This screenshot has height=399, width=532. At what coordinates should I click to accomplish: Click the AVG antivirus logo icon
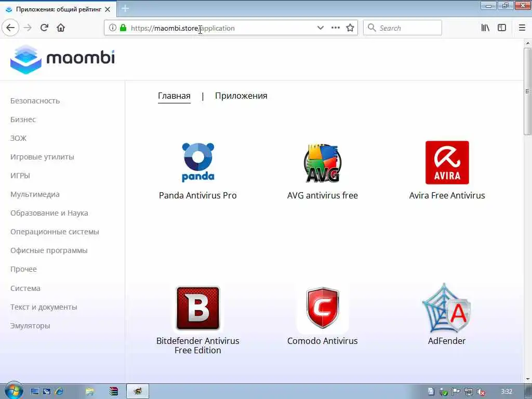tap(322, 163)
